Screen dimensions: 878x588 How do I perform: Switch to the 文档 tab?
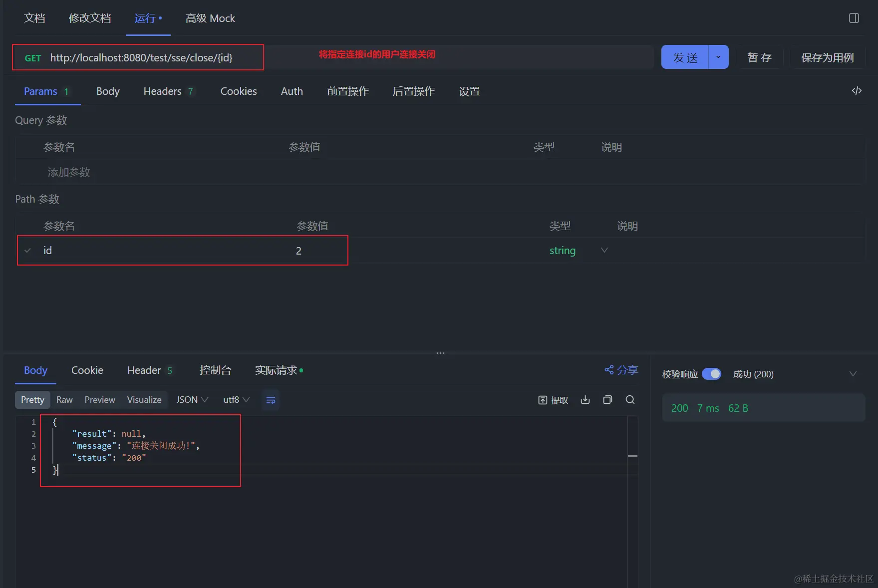pos(34,18)
